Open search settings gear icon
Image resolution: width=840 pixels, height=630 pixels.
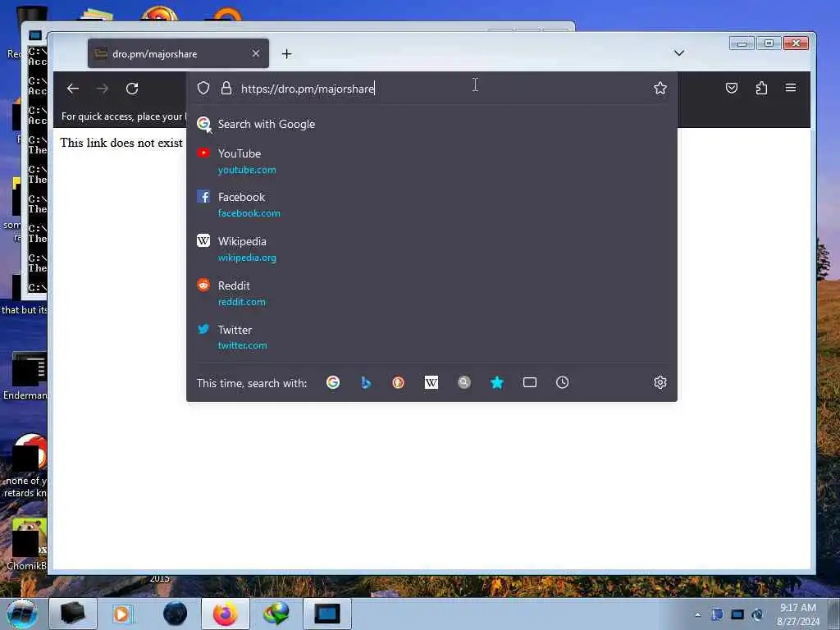pyautogui.click(x=660, y=382)
